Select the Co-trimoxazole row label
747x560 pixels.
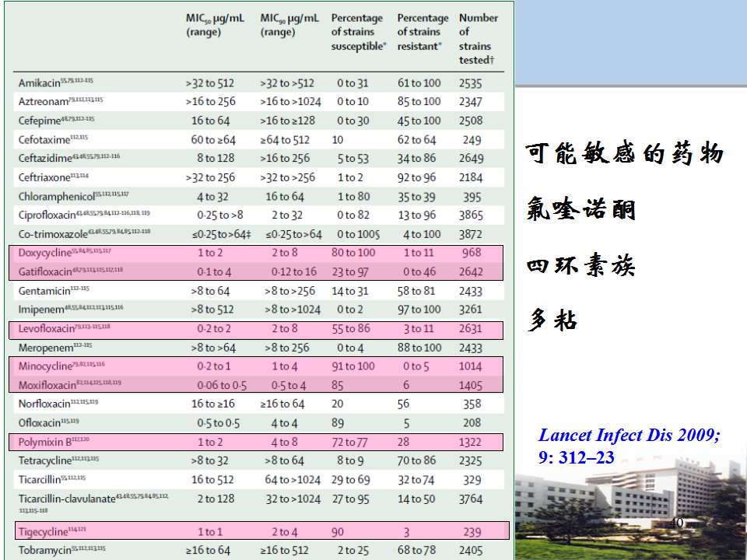point(54,234)
